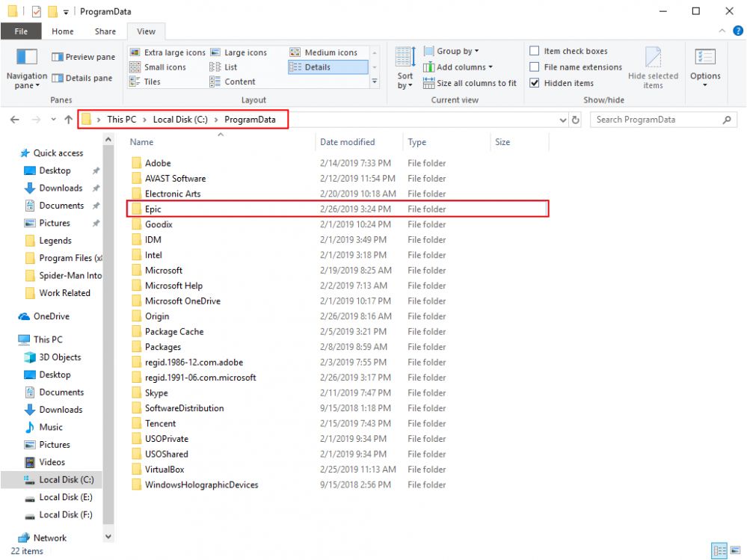Open the address bar history dropdown
The width and height of the screenshot is (747, 560).
(x=563, y=120)
